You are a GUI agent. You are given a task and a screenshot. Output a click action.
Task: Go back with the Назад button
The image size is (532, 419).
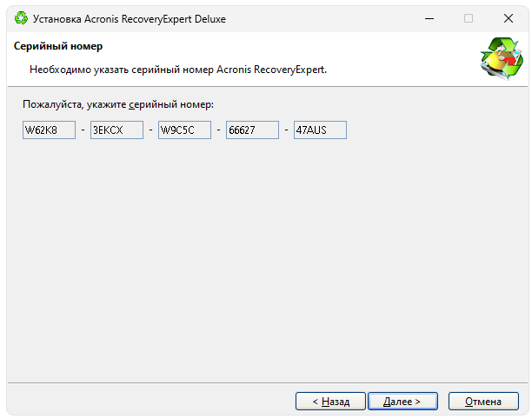(330, 402)
